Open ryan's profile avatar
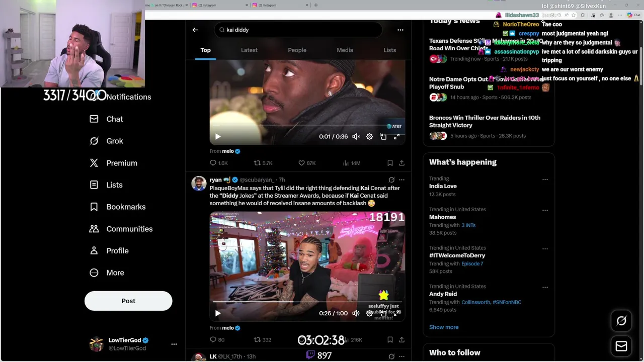The height and width of the screenshot is (362, 644). pos(199,184)
